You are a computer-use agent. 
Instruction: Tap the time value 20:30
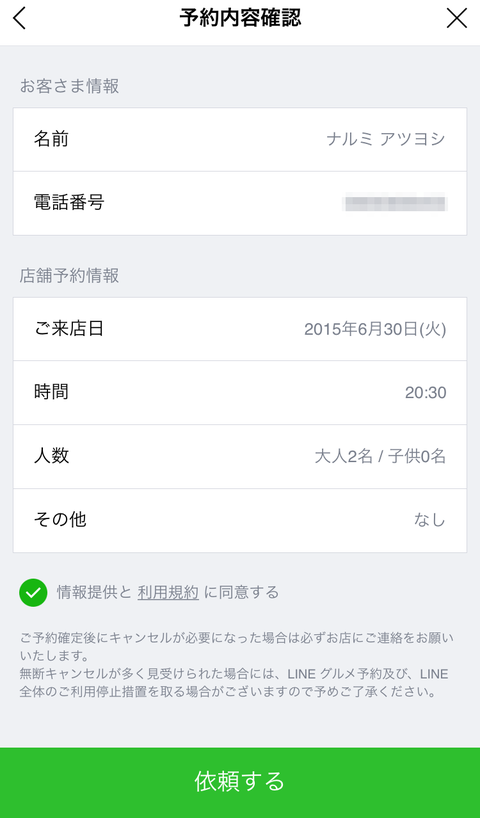pyautogui.click(x=426, y=392)
